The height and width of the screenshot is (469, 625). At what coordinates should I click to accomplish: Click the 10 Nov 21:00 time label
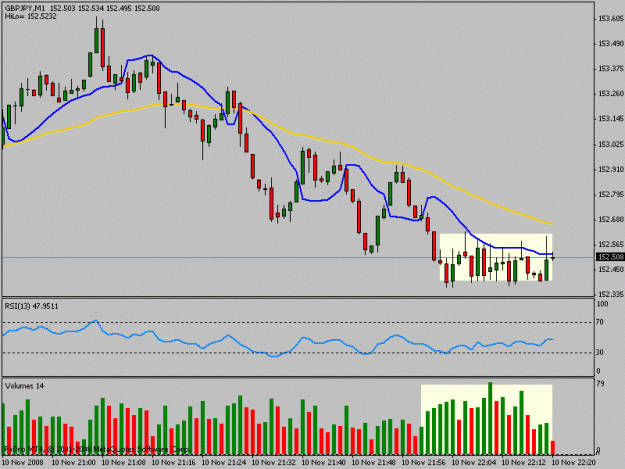tap(73, 462)
